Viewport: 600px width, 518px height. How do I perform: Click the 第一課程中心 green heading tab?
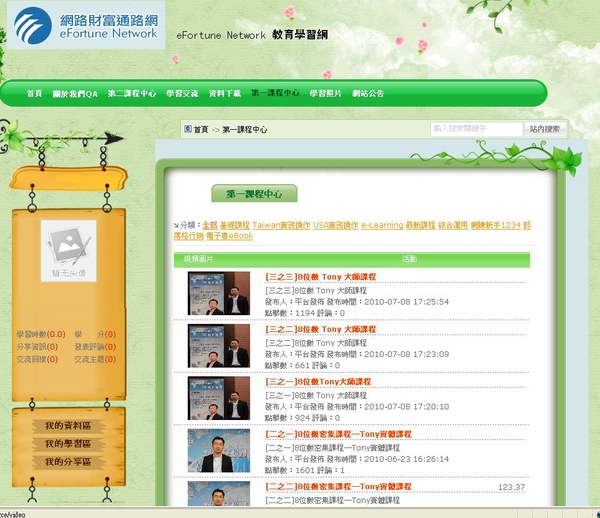254,194
